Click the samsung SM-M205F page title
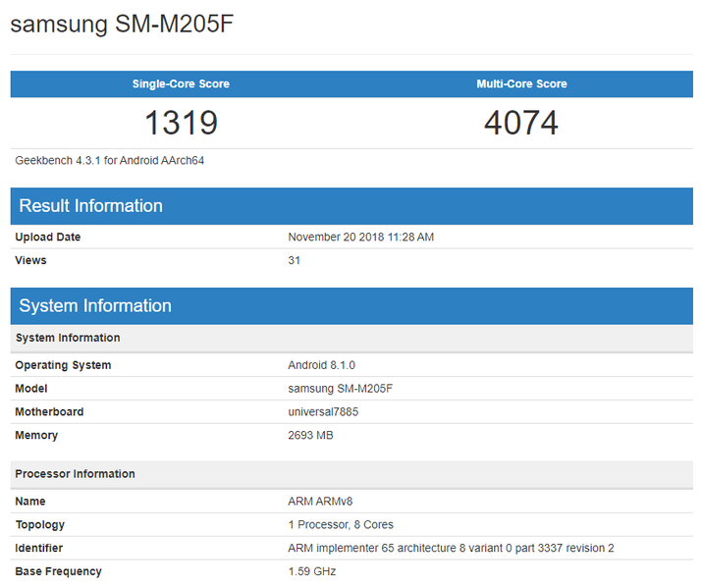Image resolution: width=702 pixels, height=588 pixels. (121, 24)
